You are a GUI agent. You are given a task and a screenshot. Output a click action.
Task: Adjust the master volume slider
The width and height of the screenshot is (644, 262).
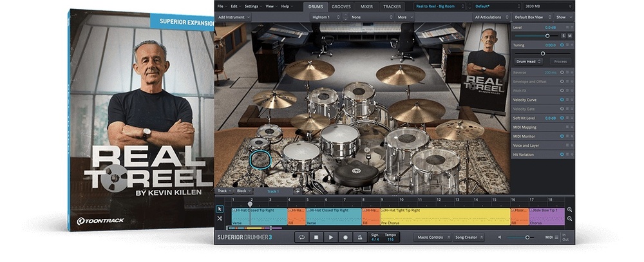(527, 238)
